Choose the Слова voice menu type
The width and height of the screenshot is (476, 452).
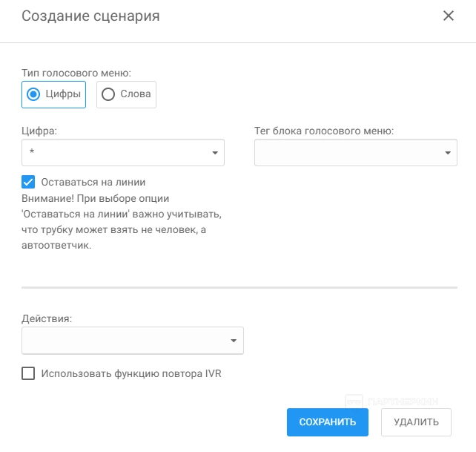point(127,94)
